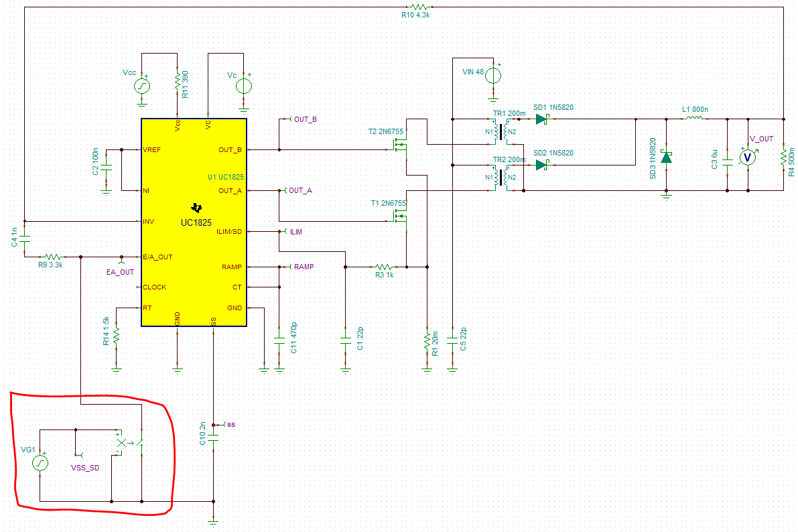Click the ground symbol below C10

pos(213,521)
